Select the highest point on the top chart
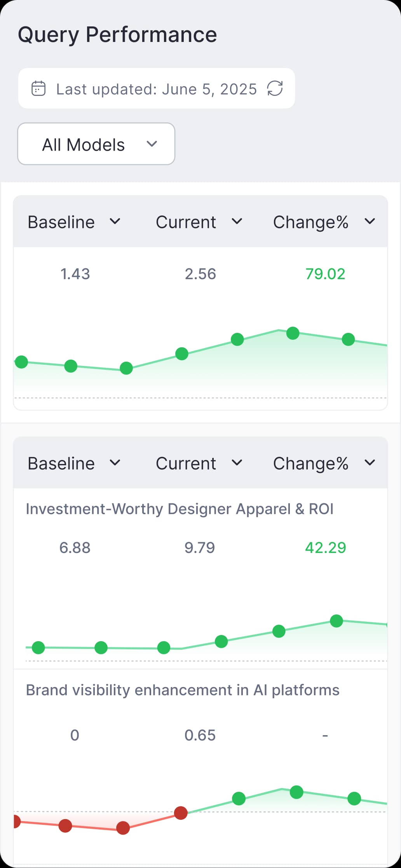Screen dimensions: 401x868 [293, 333]
